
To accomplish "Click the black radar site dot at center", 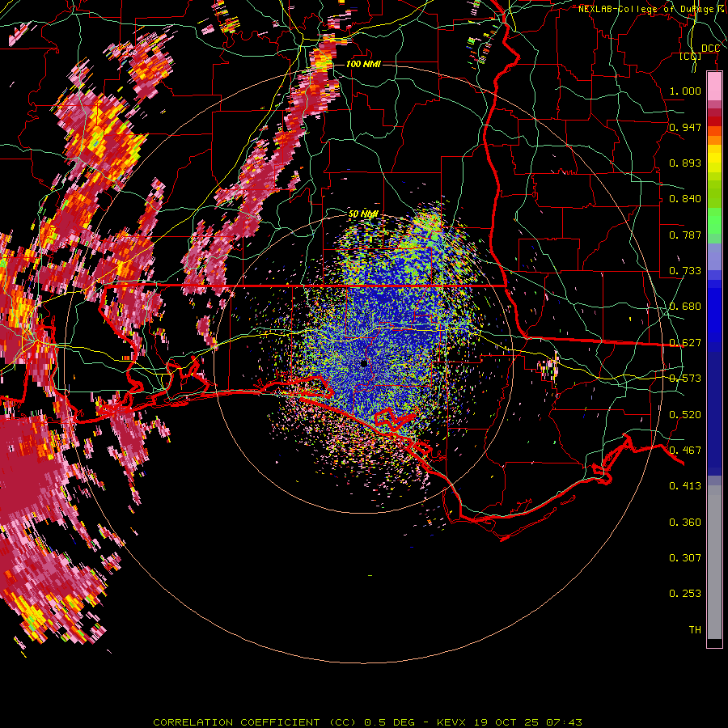I will 364,362.
